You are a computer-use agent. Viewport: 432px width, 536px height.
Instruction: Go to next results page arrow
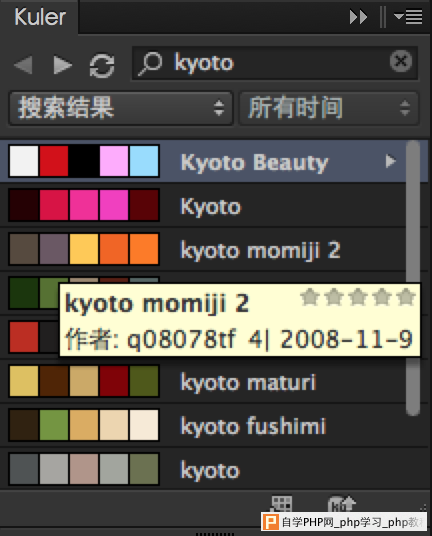63,64
